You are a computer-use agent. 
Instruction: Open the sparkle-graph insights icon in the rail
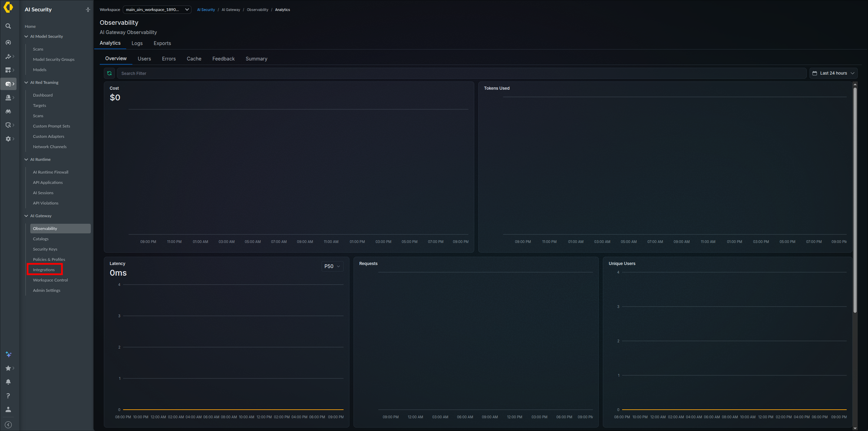coord(8,56)
